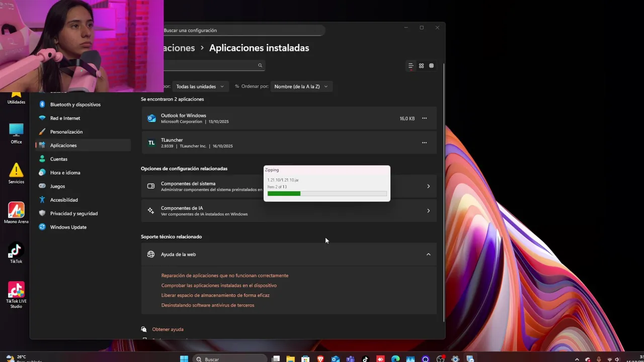The height and width of the screenshot is (362, 644).
Task: Open Desinstalando software antivirus de terceros link
Action: click(x=208, y=305)
